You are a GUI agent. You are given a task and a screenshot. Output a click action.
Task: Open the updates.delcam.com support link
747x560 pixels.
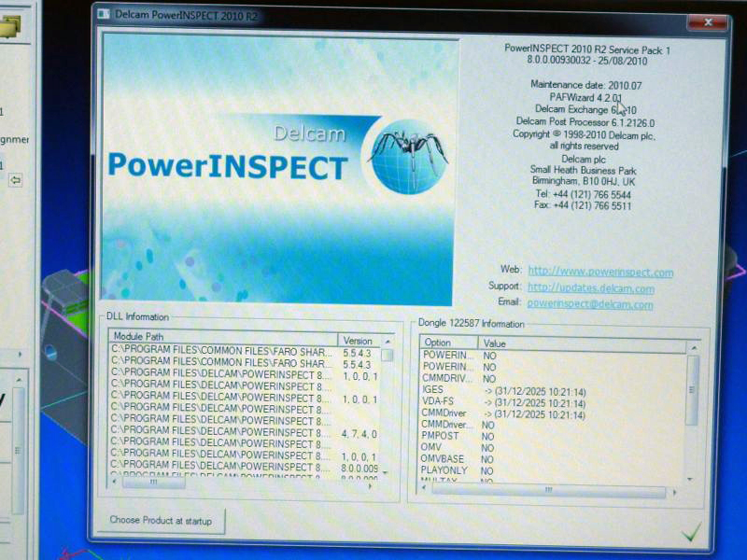pos(591,288)
